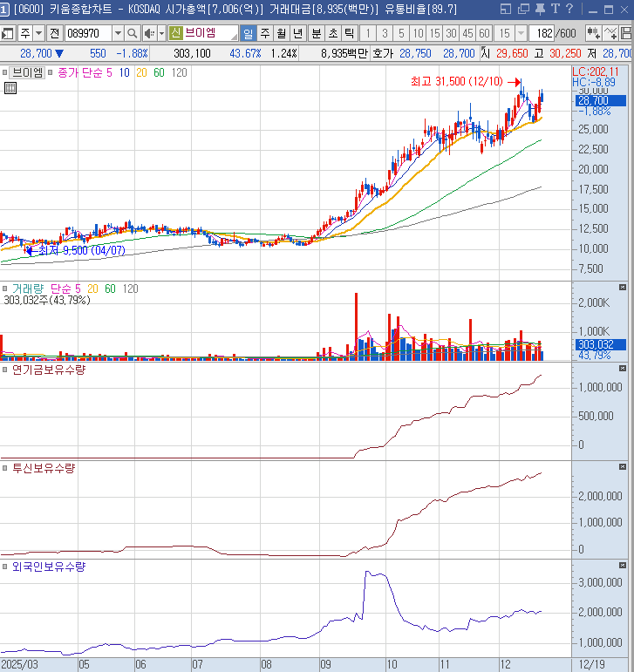Toggle the 분 minute chart period

[316, 33]
